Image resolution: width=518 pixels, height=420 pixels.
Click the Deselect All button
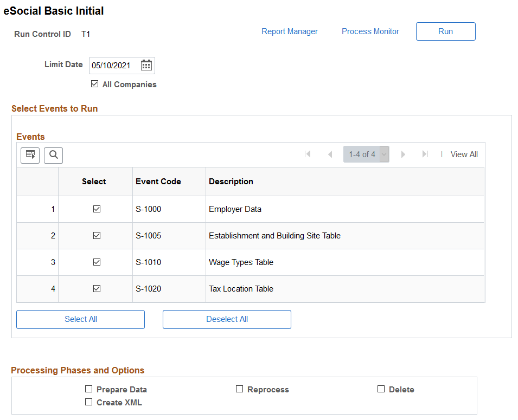[x=227, y=319]
